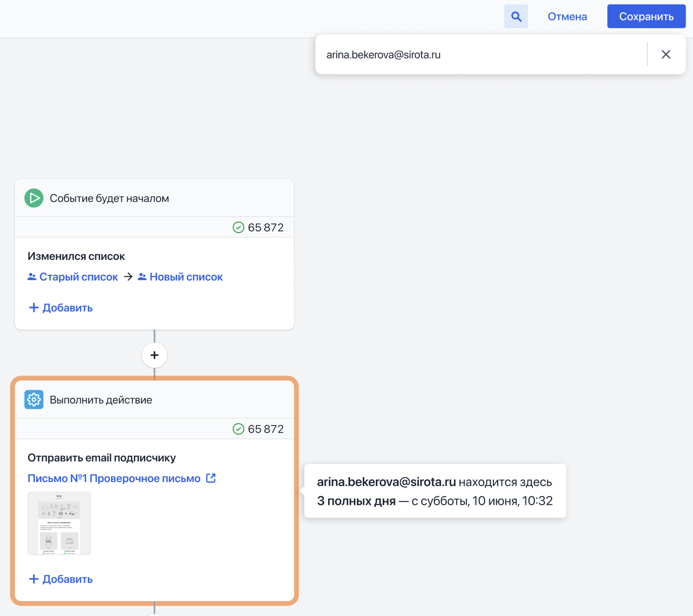The width and height of the screenshot is (693, 616).
Task: Click the email template preview thumbnail
Action: [59, 523]
